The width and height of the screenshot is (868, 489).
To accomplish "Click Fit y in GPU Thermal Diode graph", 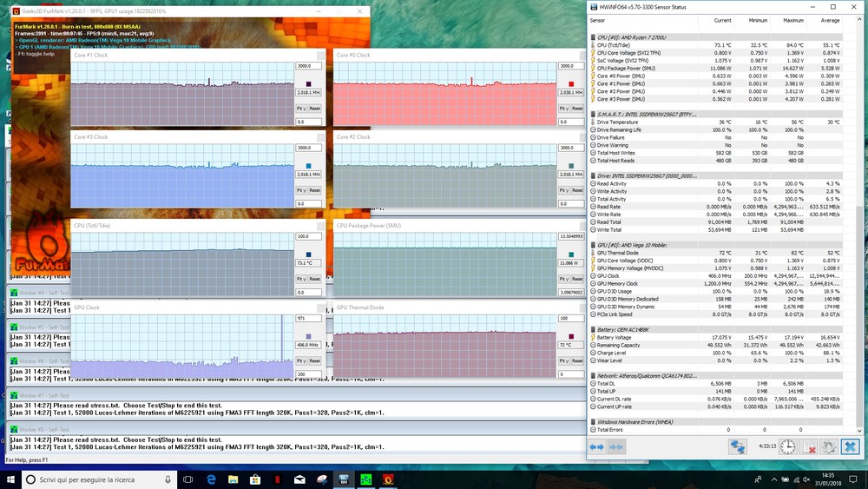I will (563, 361).
